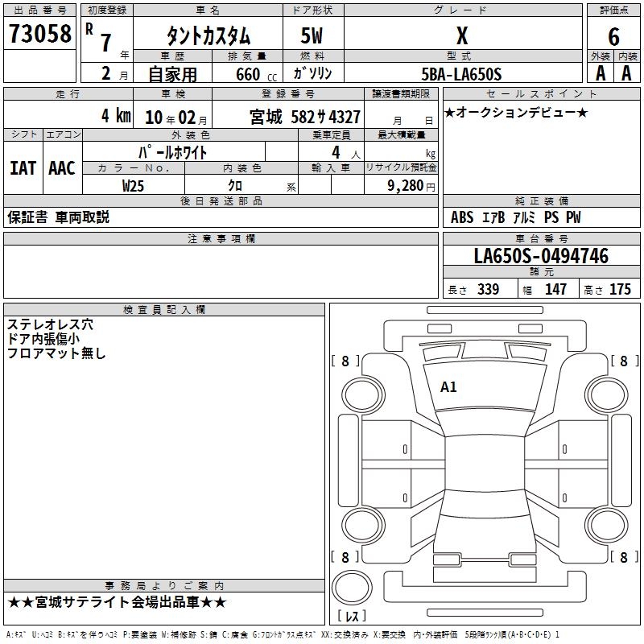Image resolution: width=644 pixels, height=644 pixels.
Task: Select seating capacity 4人
Action: click(346, 152)
